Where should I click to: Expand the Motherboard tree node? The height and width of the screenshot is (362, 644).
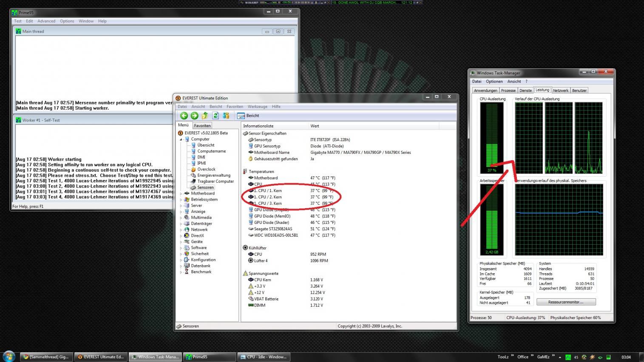[181, 193]
